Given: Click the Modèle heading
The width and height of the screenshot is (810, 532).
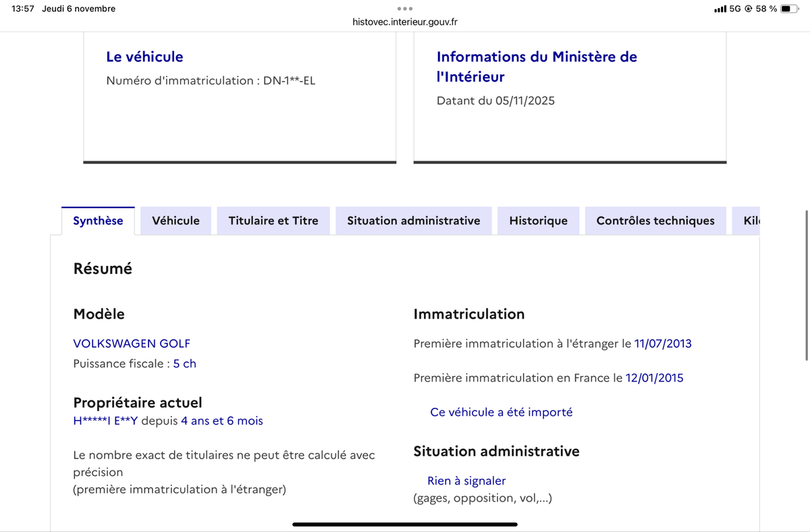Looking at the screenshot, I should click(99, 314).
